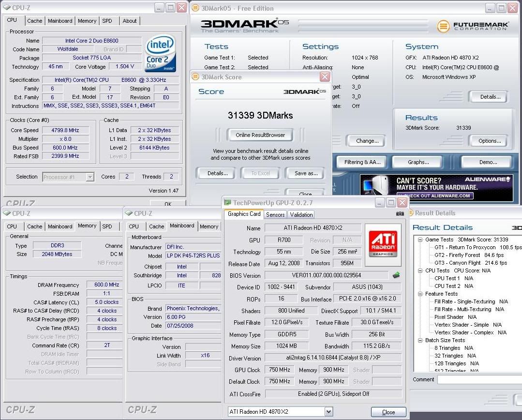522x420 pixels.
Task: Select the Pixel Shader tree item
Action: [x=455, y=317]
